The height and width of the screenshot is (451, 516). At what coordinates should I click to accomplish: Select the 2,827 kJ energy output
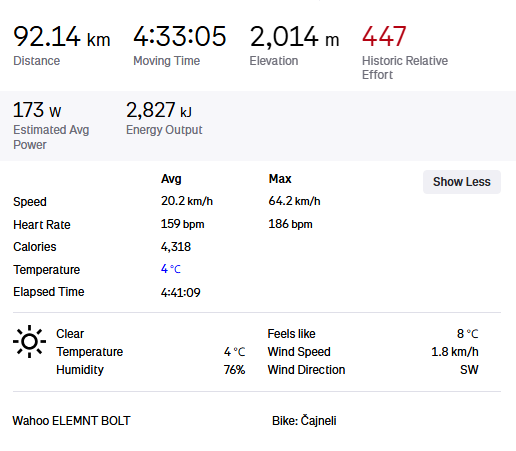click(x=159, y=110)
